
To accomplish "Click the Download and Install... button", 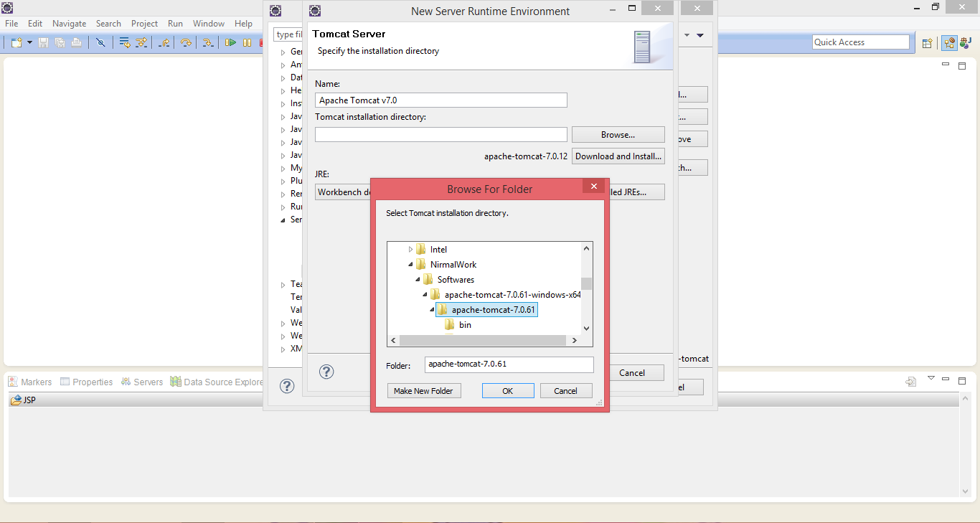I will (618, 156).
